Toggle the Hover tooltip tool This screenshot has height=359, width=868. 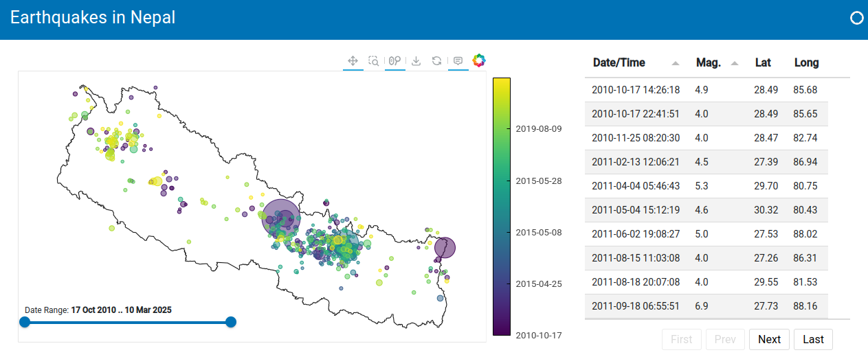pos(458,60)
